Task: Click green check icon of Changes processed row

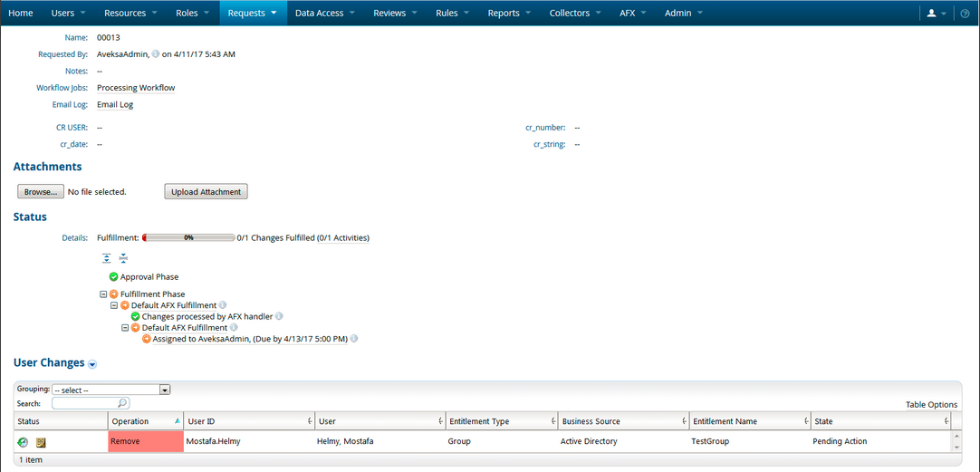Action: (x=135, y=316)
